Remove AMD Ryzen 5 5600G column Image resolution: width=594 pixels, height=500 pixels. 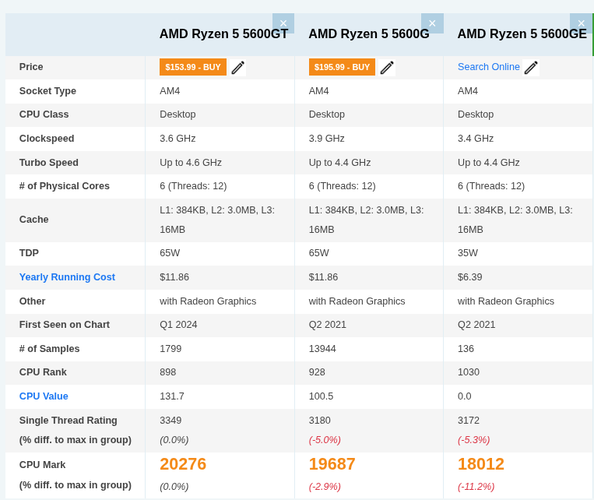432,23
